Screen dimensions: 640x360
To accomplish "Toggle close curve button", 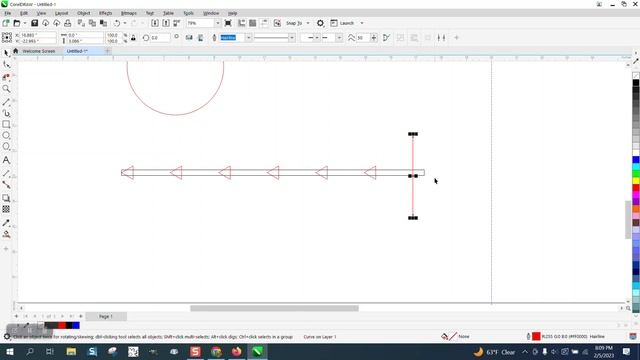I will point(386,38).
